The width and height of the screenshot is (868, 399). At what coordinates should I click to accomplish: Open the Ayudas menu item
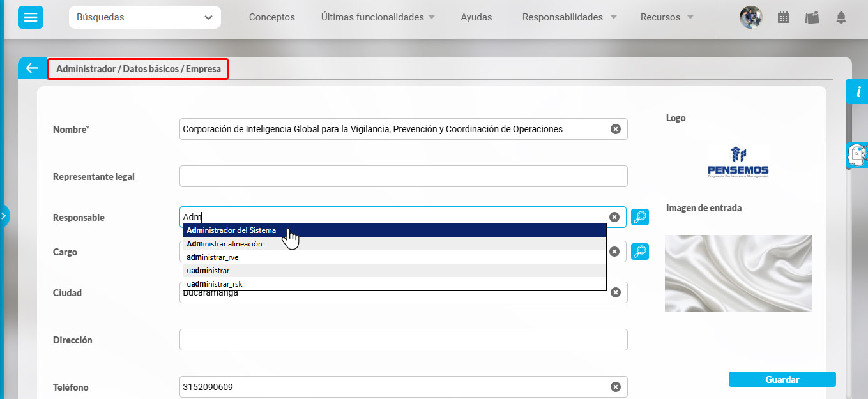tap(476, 17)
